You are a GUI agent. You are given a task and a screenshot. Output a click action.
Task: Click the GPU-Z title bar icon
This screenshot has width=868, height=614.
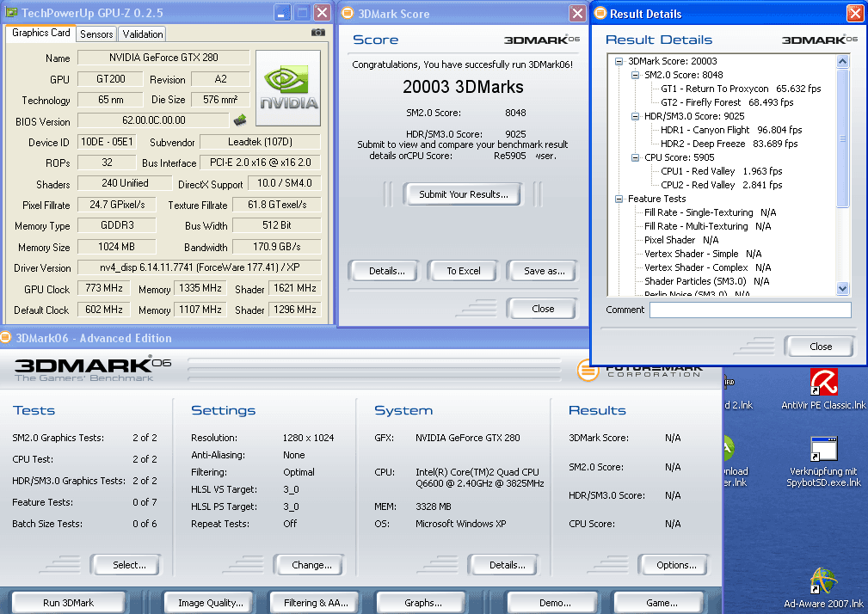point(11,12)
